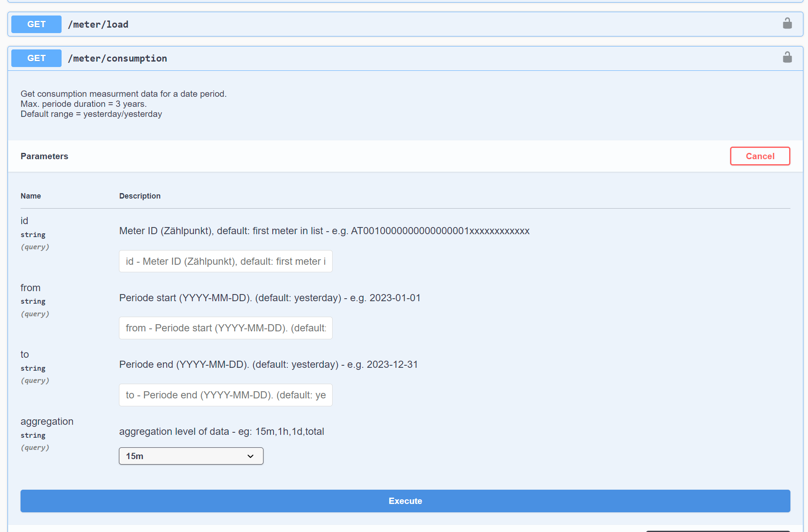
Task: Focus the from Periode start input field
Action: 225,328
